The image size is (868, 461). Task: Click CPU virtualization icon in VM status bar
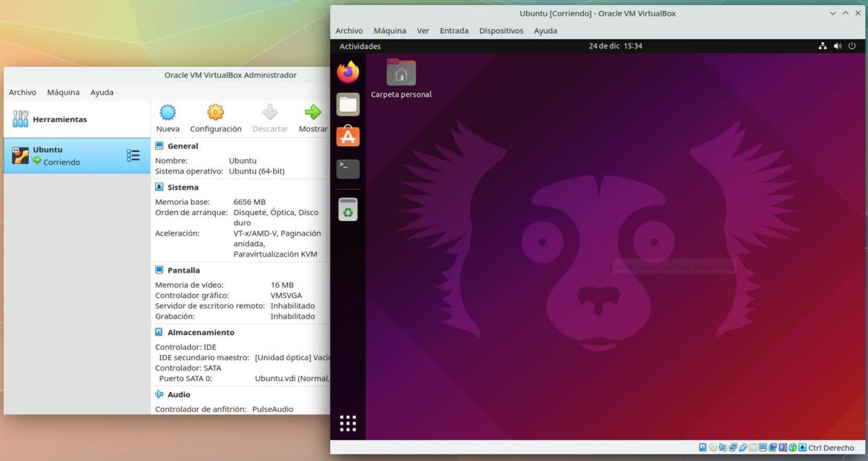pos(783,448)
